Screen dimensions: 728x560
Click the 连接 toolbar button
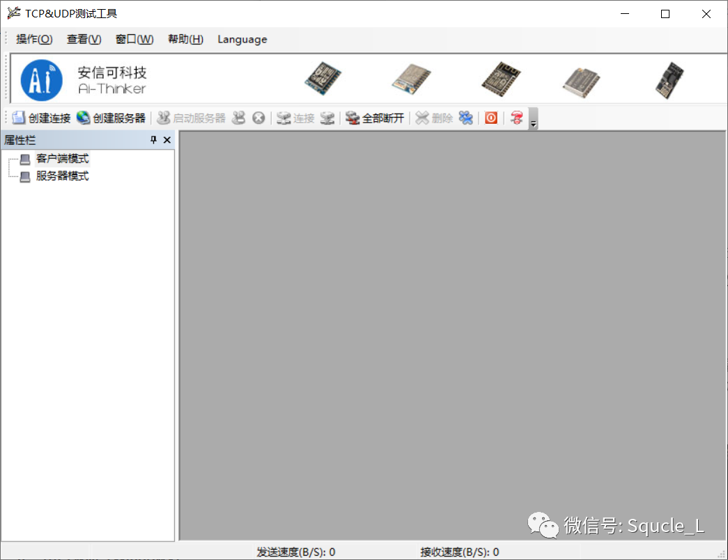[x=296, y=118]
